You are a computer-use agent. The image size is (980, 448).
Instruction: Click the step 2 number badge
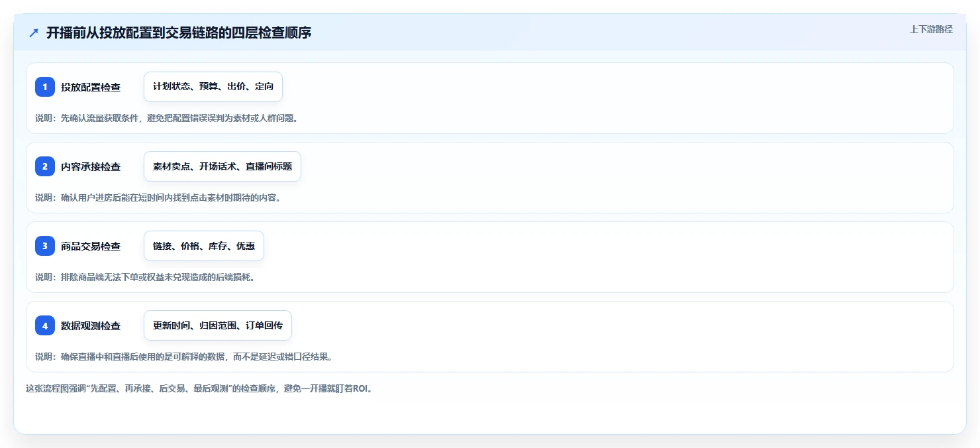[x=45, y=166]
